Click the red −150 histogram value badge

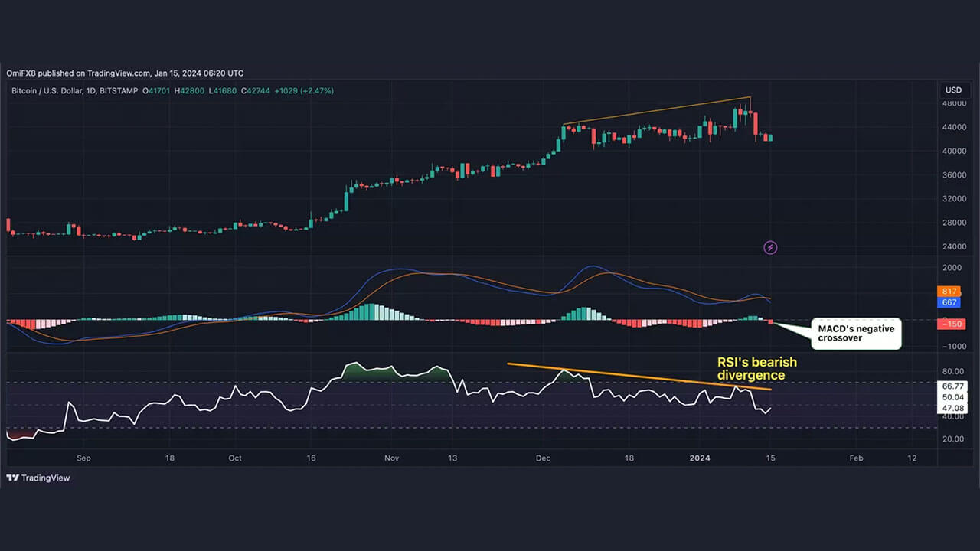click(x=951, y=324)
